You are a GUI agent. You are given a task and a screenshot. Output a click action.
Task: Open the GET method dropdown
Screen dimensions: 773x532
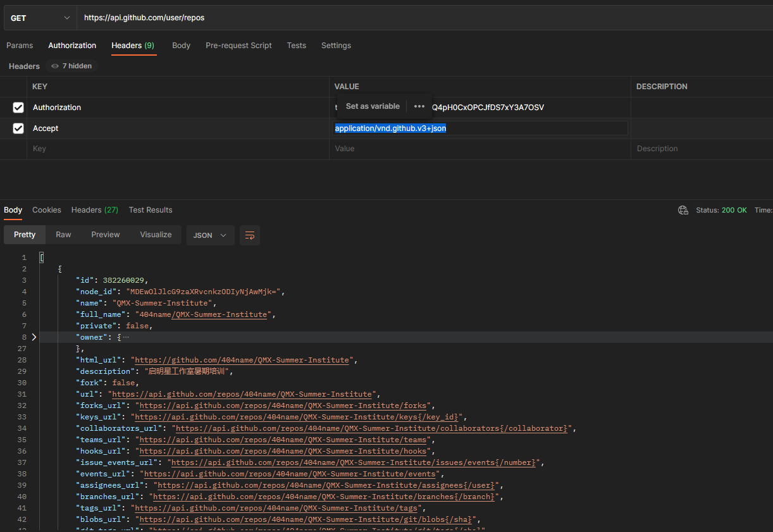click(x=40, y=18)
